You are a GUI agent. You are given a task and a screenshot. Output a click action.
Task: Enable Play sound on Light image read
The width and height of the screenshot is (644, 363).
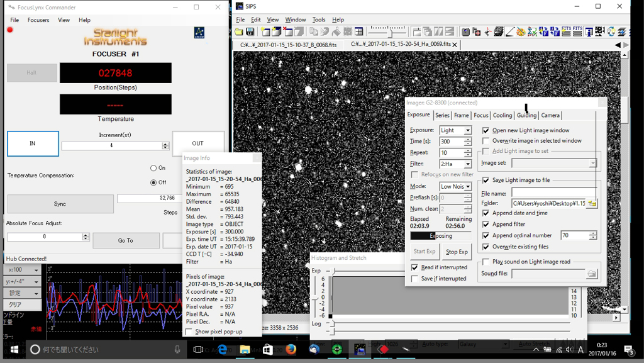486,262
